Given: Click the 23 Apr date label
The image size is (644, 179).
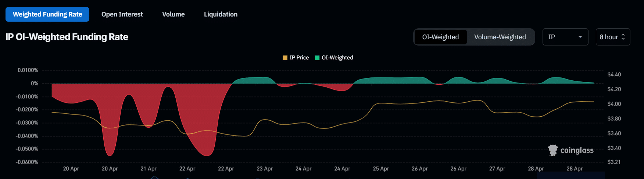Looking at the screenshot, I should [265, 169].
